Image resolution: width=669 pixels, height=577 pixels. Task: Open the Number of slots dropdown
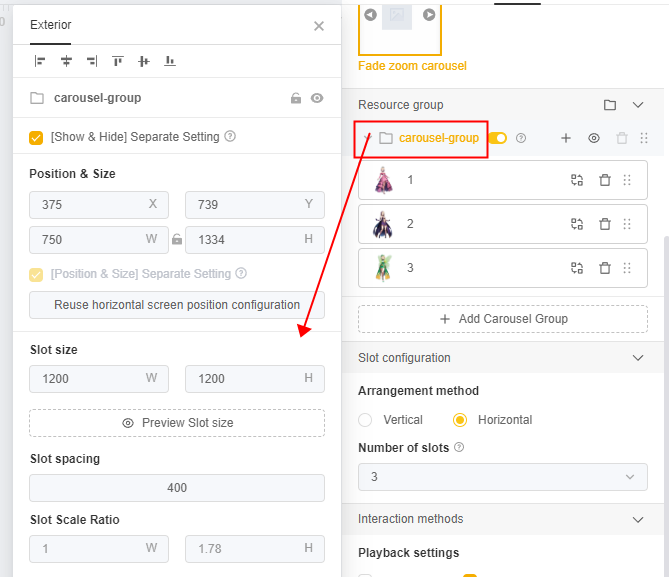503,477
